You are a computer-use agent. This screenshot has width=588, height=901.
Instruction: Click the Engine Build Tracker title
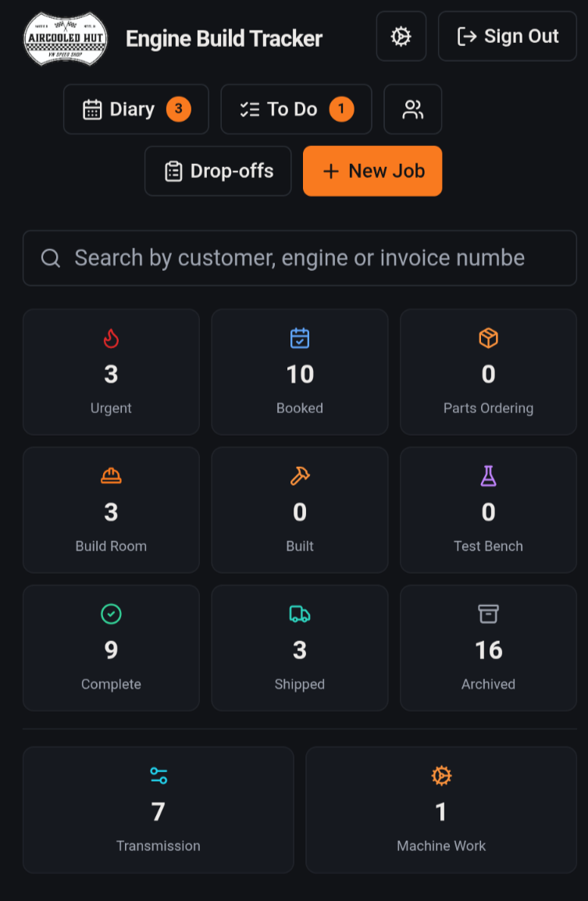223,39
